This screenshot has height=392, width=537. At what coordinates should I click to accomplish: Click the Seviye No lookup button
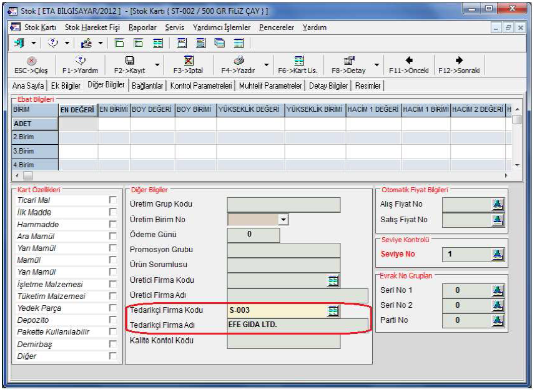(x=498, y=254)
